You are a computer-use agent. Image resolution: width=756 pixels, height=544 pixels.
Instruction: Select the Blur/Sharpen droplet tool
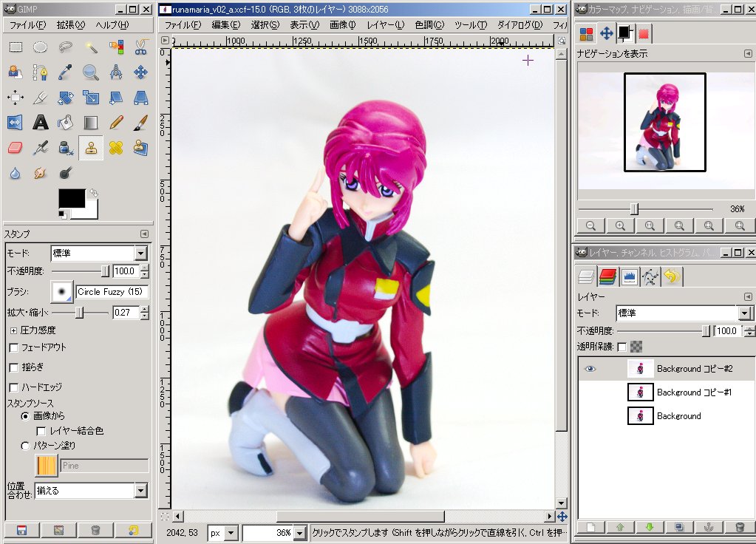[16, 173]
